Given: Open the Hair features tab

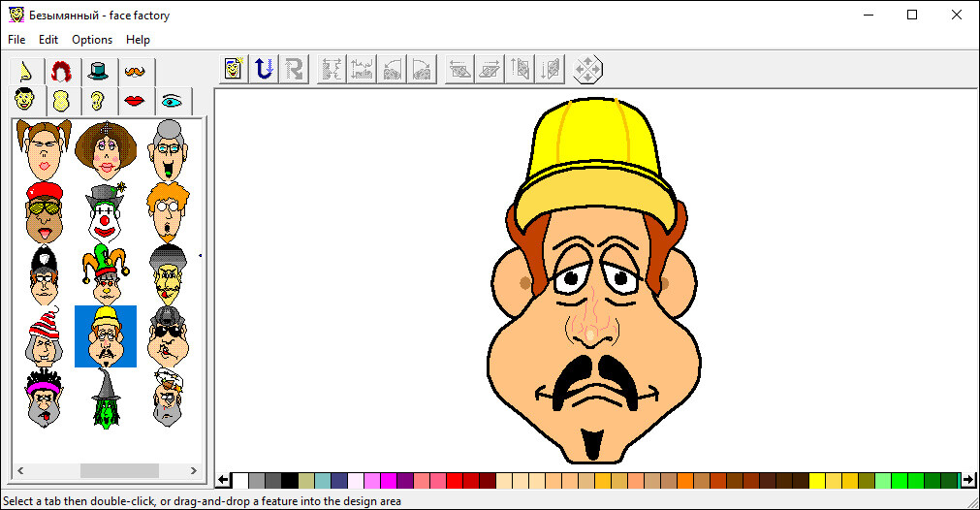Looking at the screenshot, I should coord(61,72).
